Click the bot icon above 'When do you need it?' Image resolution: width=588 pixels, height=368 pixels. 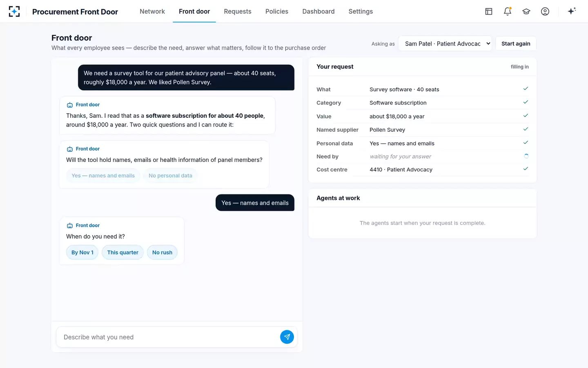70,226
